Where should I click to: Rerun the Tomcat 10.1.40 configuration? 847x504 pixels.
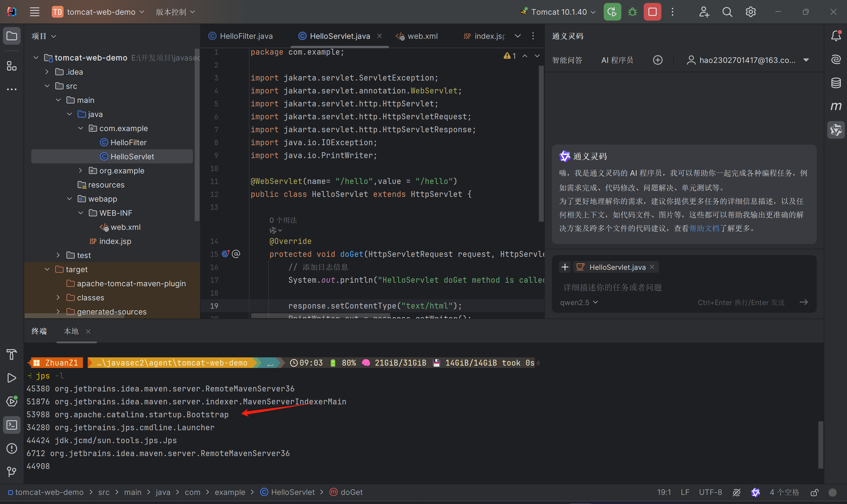(x=612, y=12)
